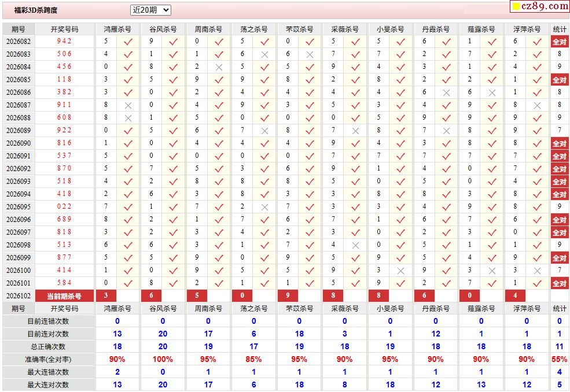
Task: Click the red 谷风杀号 prediction cell for 2026102
Action: (152, 295)
